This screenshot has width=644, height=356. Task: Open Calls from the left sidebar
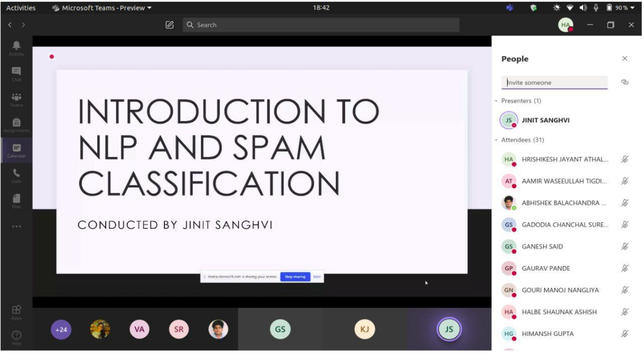coord(16,175)
